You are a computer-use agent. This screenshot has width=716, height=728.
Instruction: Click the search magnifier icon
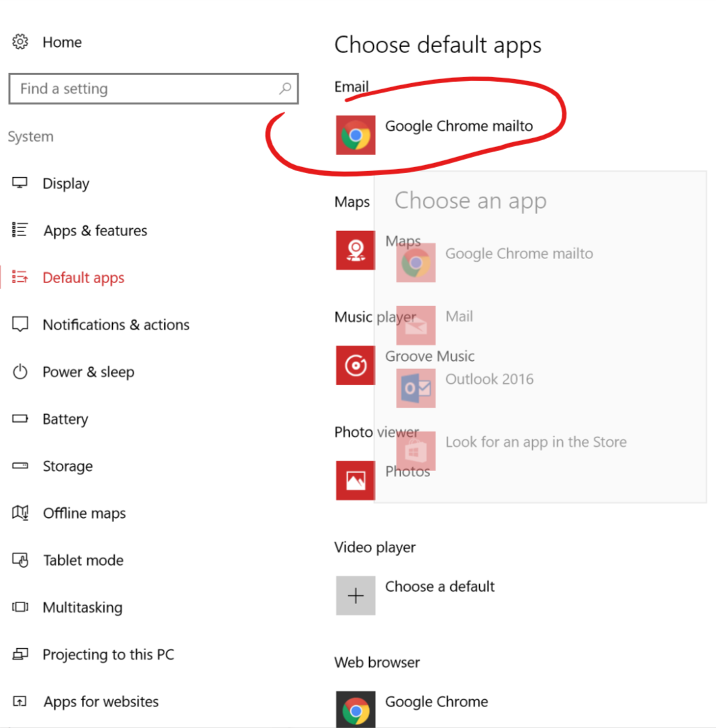[x=285, y=88]
